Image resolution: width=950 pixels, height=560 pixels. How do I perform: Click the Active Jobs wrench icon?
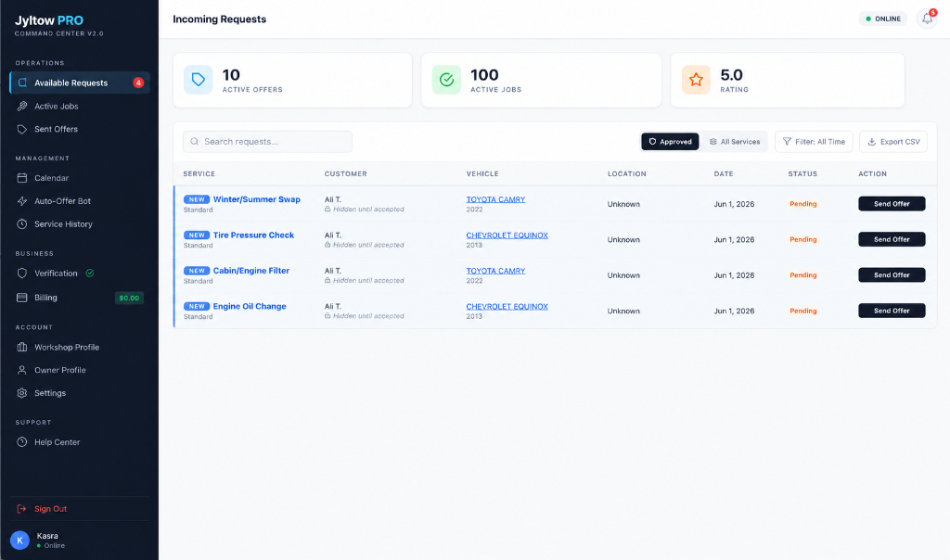[x=22, y=106]
